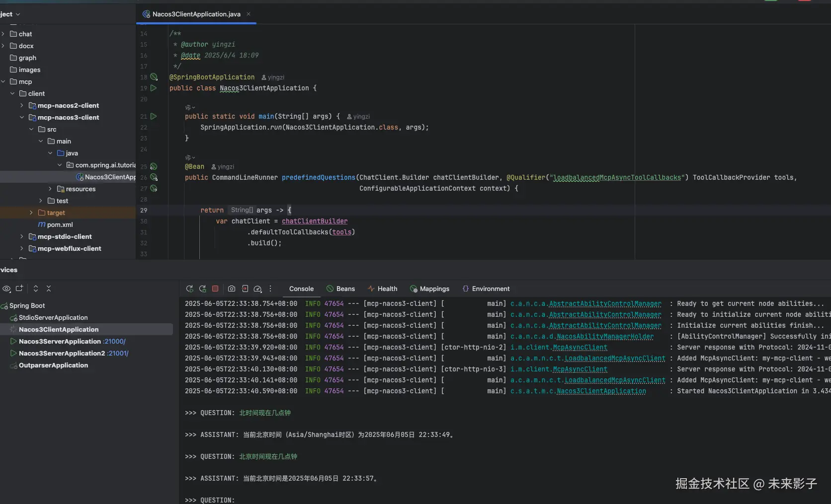Click camera thread dump icon
Screen dimensions: 831x504
(232, 288)
